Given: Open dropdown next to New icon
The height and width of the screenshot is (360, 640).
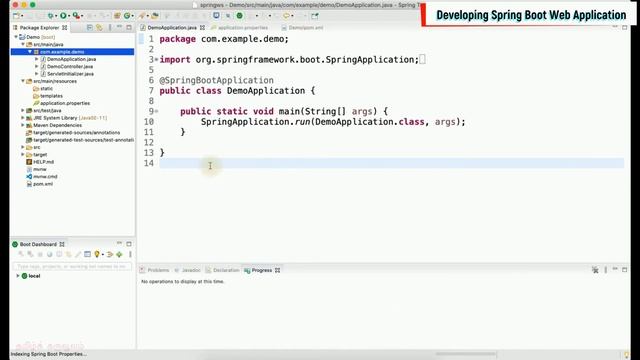Looking at the screenshot, I should 22,16.
